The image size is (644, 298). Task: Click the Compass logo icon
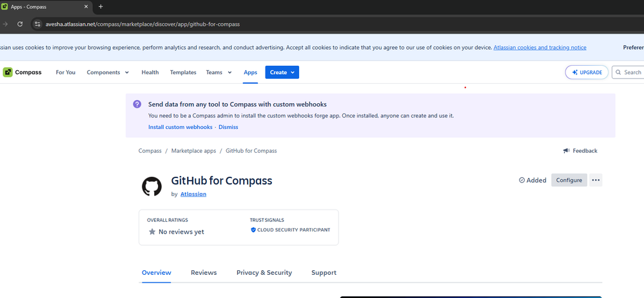[x=8, y=72]
